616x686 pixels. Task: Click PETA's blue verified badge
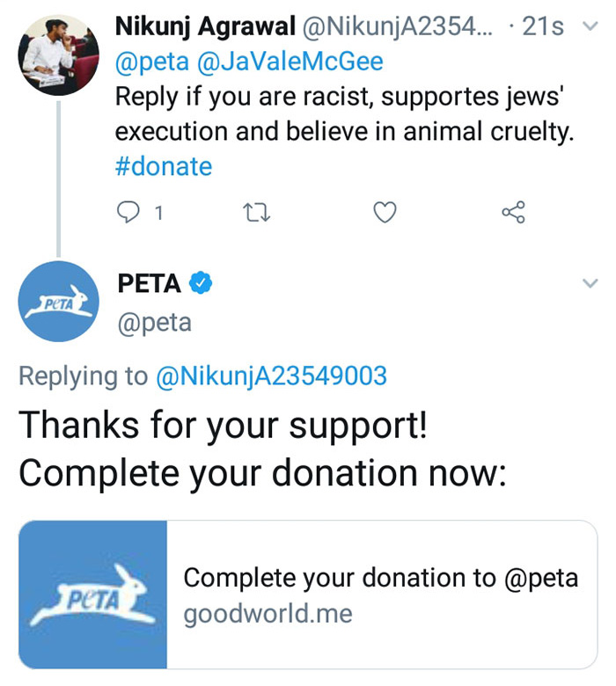tap(202, 283)
